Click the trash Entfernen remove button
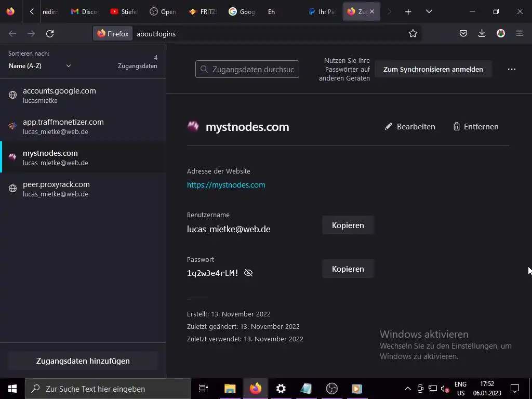The width and height of the screenshot is (532, 399). coord(476,127)
